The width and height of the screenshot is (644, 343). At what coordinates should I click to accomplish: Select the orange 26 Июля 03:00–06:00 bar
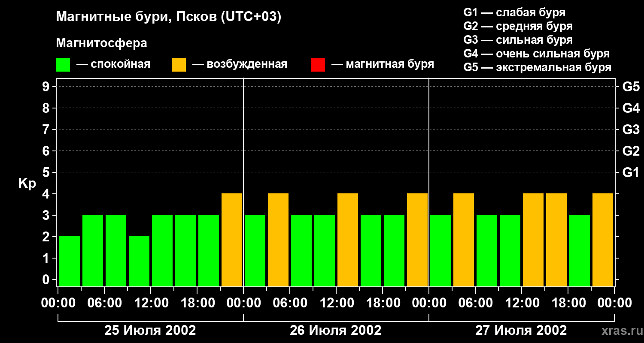pyautogui.click(x=278, y=240)
